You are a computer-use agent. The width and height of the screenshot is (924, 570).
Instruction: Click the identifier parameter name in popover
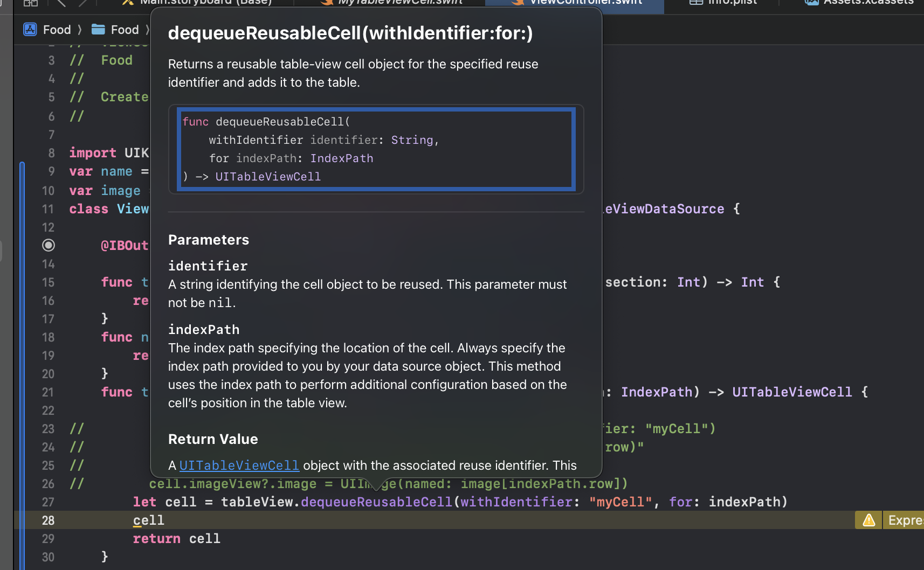tap(208, 266)
